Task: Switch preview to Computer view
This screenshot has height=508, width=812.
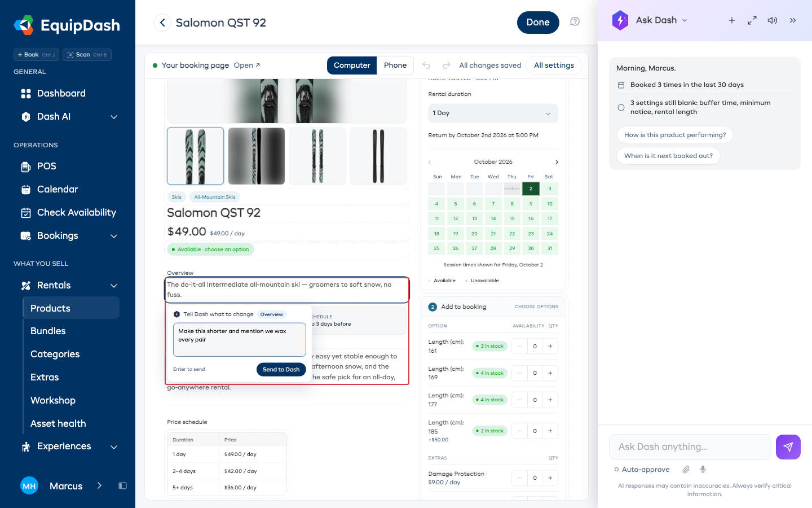Action: (352, 65)
